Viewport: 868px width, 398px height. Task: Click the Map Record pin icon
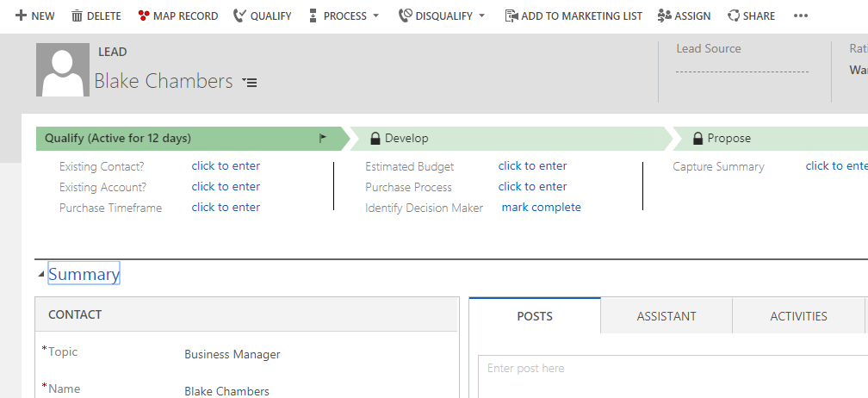tap(144, 16)
